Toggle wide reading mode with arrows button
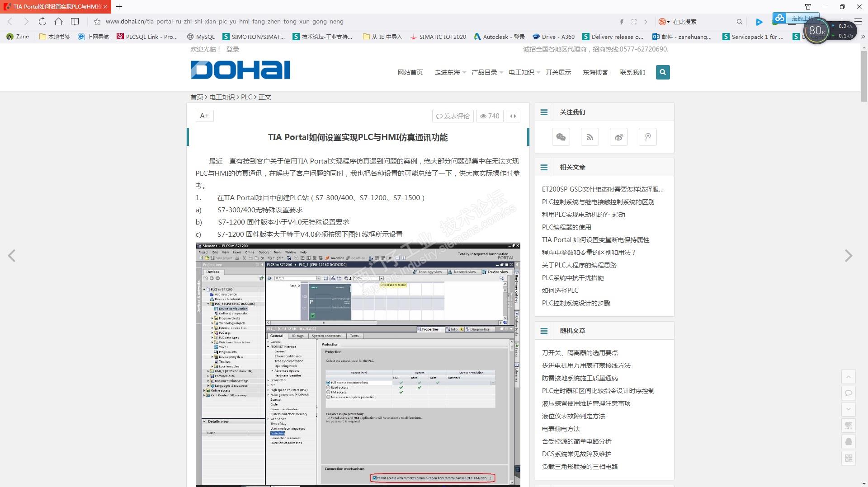Image resolution: width=868 pixels, height=487 pixels. [x=513, y=116]
